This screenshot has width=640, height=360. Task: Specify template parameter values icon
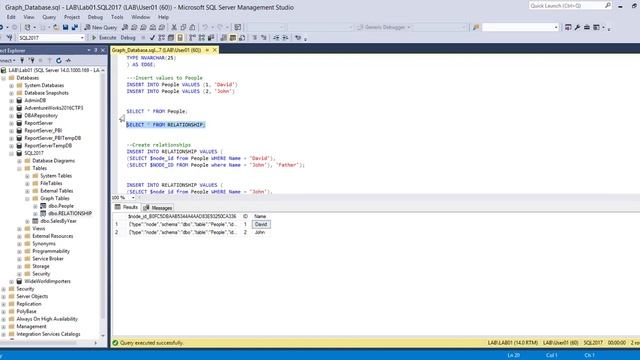[x=298, y=38]
